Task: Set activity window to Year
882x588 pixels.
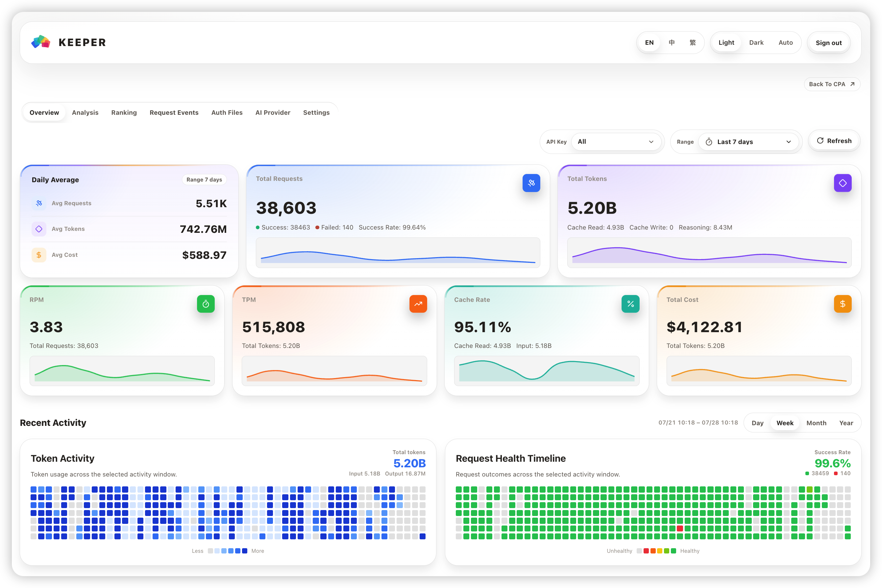Action: coord(846,423)
